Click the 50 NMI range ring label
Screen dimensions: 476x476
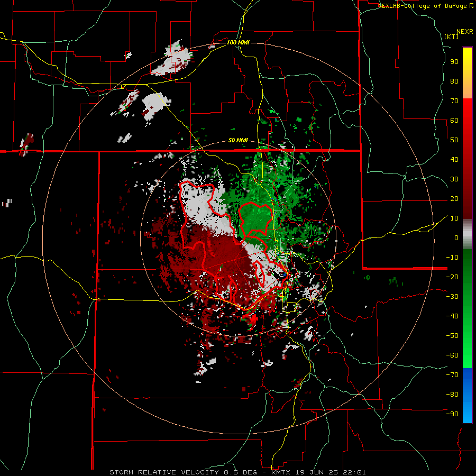[x=238, y=141]
